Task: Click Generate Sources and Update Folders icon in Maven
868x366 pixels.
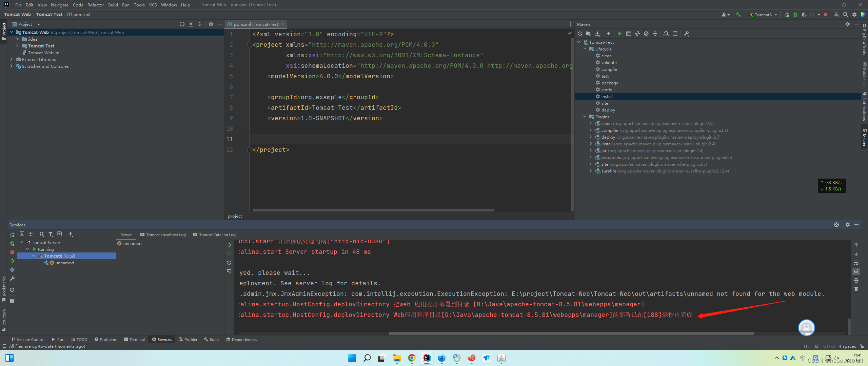Action: click(589, 34)
